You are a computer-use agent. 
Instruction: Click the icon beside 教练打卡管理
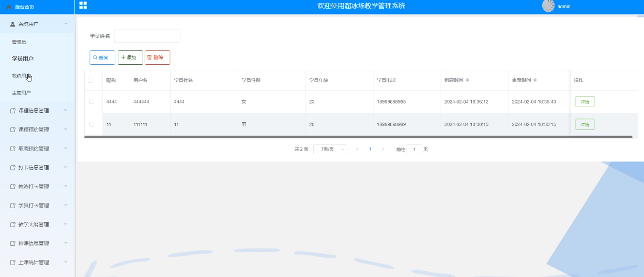coord(13,186)
